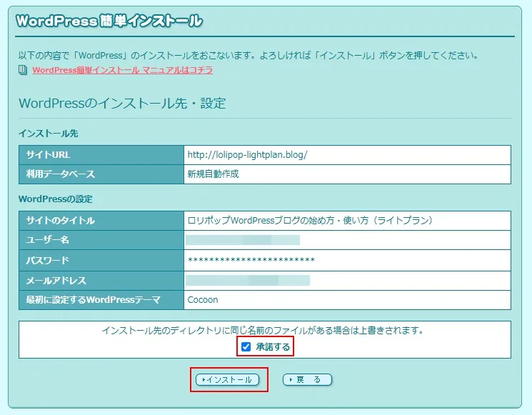Click the インストール先 section label
The width and height of the screenshot is (532, 415).
click(48, 134)
